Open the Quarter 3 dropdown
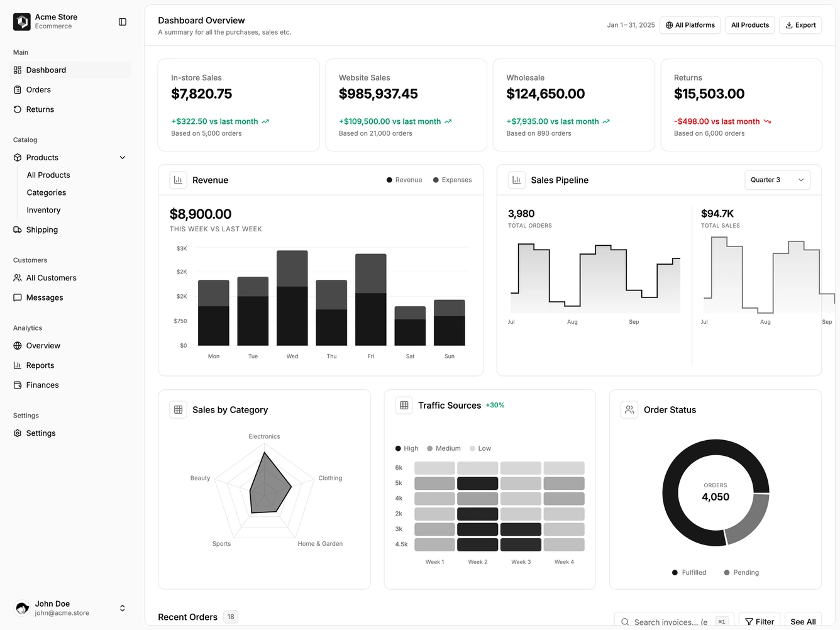This screenshot has height=630, width=840. [777, 180]
